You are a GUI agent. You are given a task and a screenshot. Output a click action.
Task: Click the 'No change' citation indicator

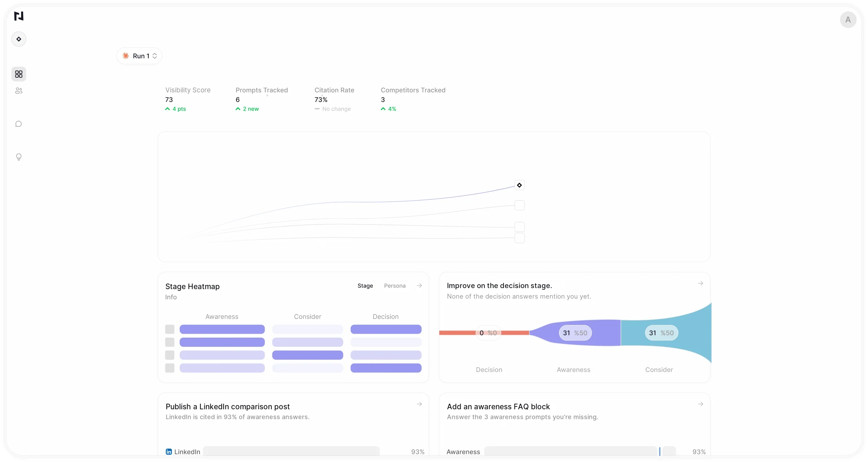[333, 109]
